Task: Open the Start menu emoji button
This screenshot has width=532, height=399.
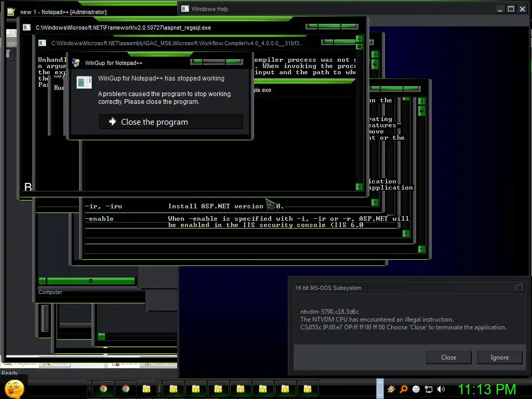Action: click(x=14, y=389)
